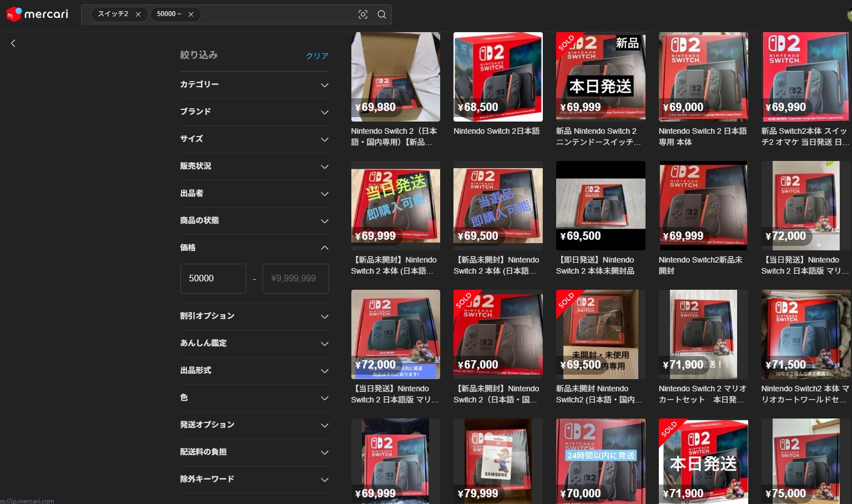The width and height of the screenshot is (852, 504).
Task: Open image search camera icon
Action: click(363, 14)
